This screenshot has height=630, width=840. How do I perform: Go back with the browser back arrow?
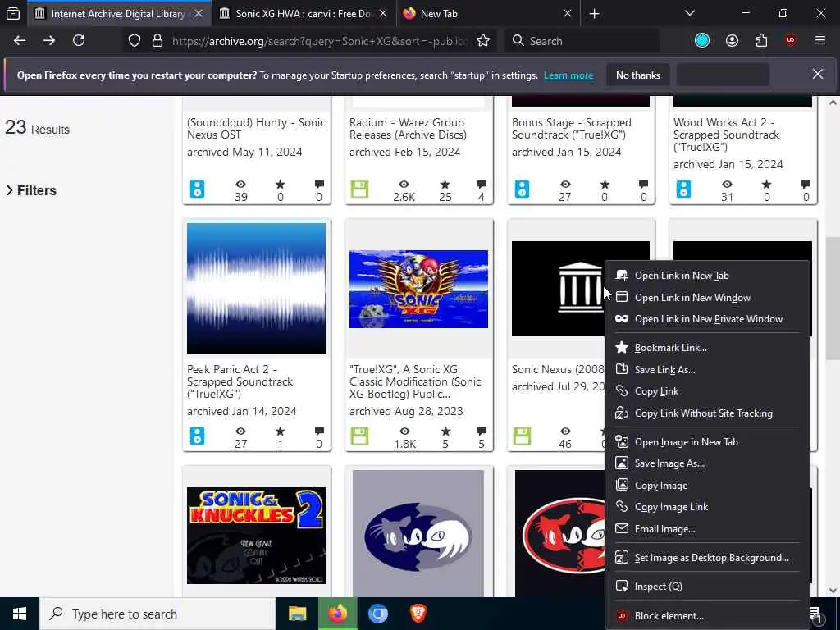point(20,41)
